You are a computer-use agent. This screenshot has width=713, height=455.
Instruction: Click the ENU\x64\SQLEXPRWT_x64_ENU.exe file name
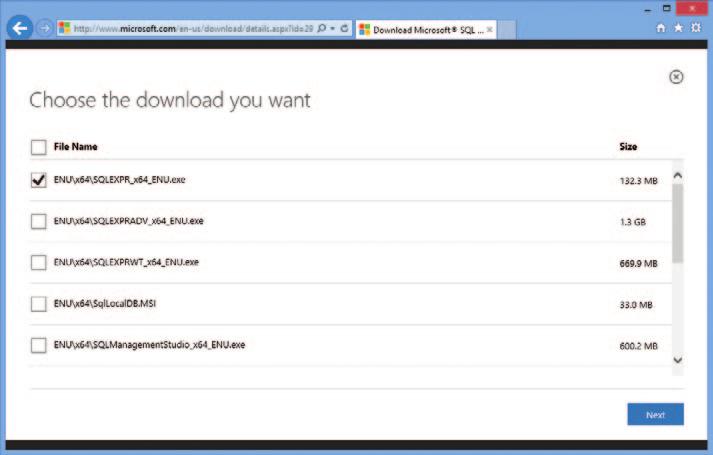point(126,262)
